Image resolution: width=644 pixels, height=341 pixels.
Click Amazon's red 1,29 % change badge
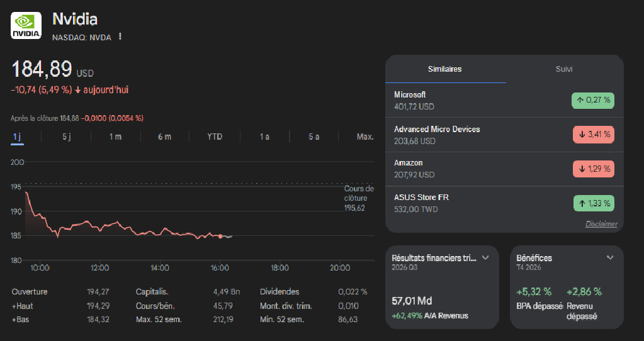pyautogui.click(x=593, y=169)
